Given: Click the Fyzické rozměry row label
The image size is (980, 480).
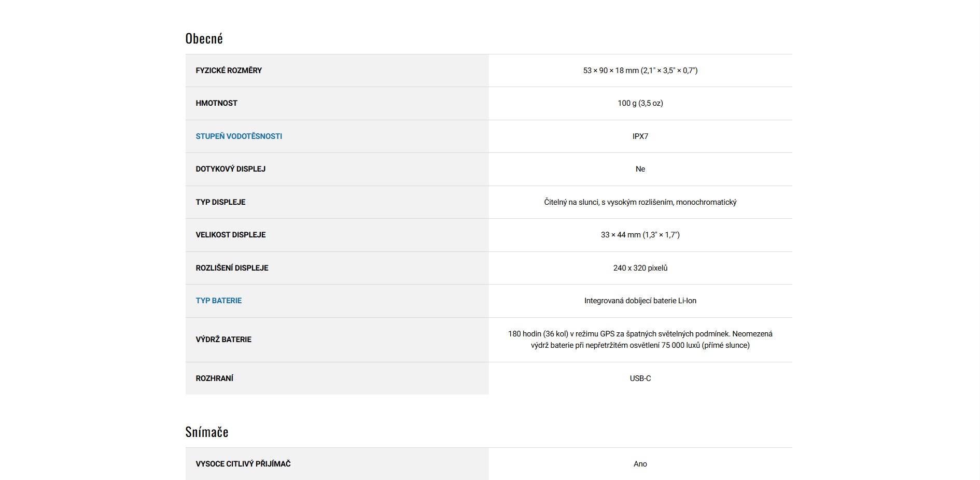Looking at the screenshot, I should (229, 70).
